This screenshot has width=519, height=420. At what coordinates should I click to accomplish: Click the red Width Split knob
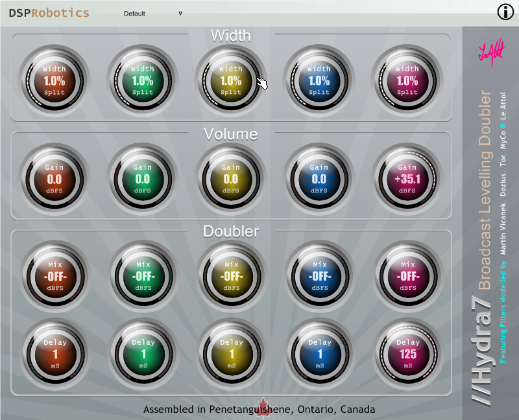pos(54,80)
